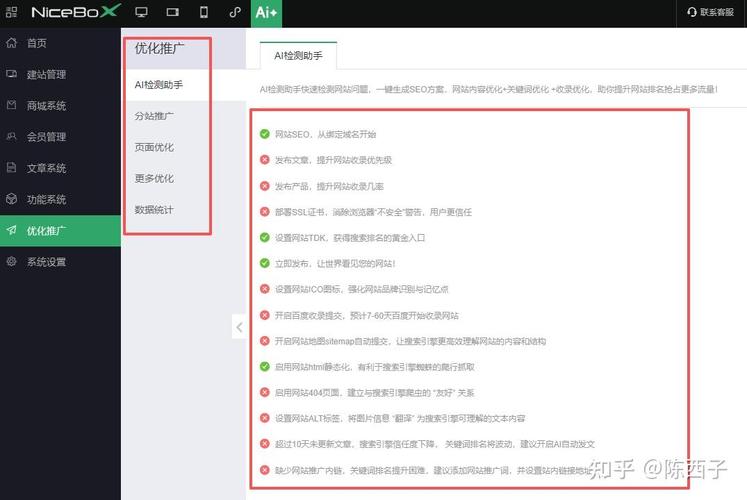Click green check icon beside 网站SEO
747x500 pixels.
point(265,134)
